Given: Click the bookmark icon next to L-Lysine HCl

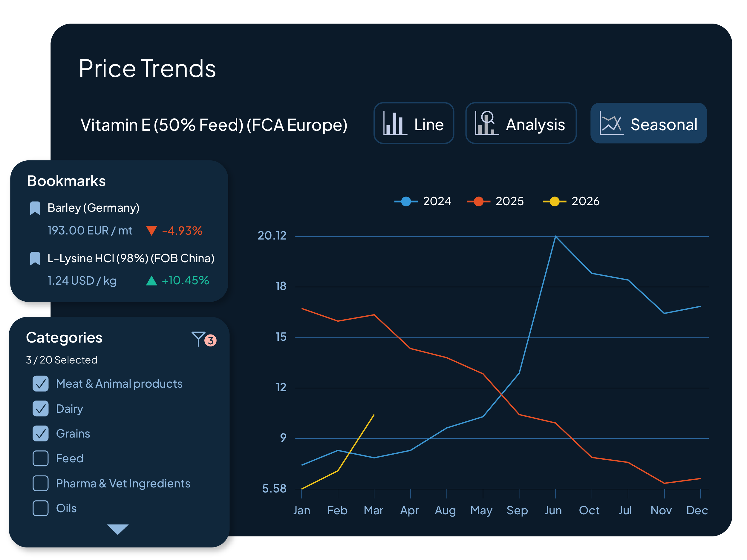Looking at the screenshot, I should (x=35, y=259).
